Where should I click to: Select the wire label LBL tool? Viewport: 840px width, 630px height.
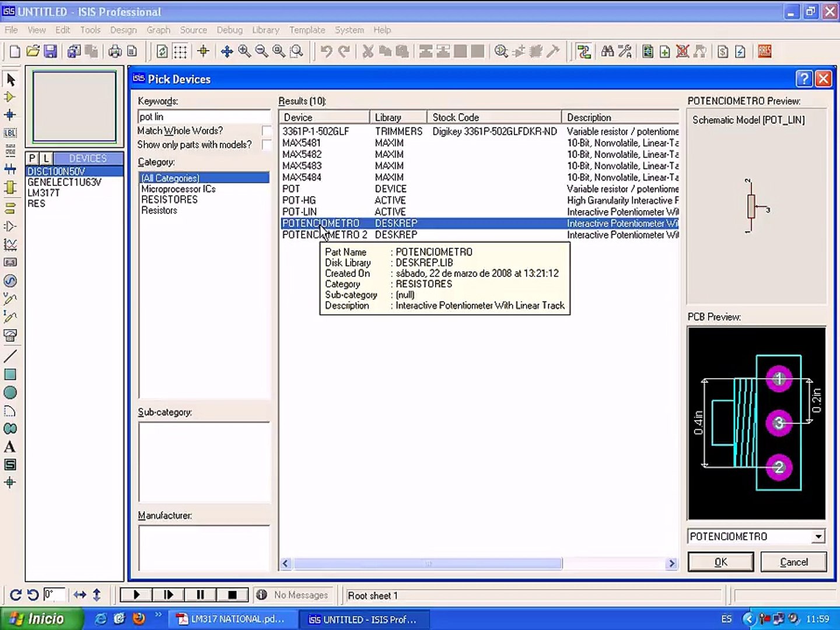[10, 133]
